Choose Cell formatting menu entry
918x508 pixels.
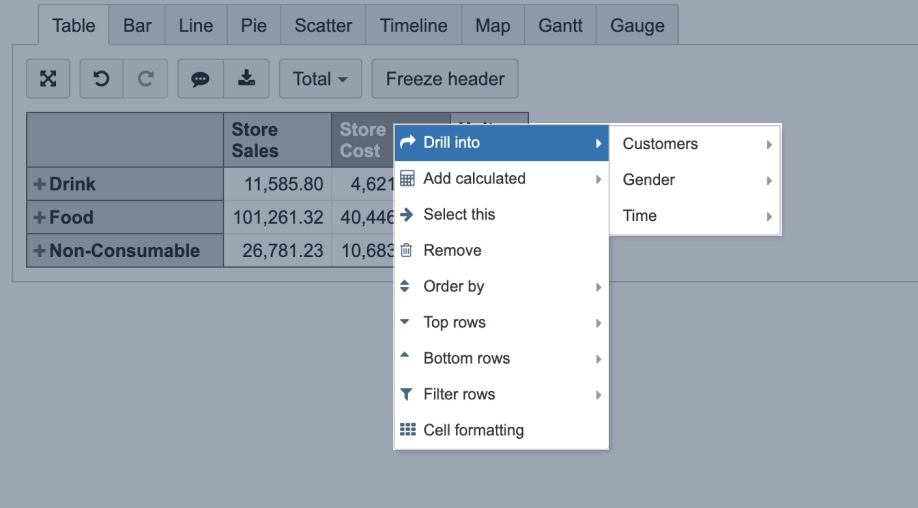point(473,431)
